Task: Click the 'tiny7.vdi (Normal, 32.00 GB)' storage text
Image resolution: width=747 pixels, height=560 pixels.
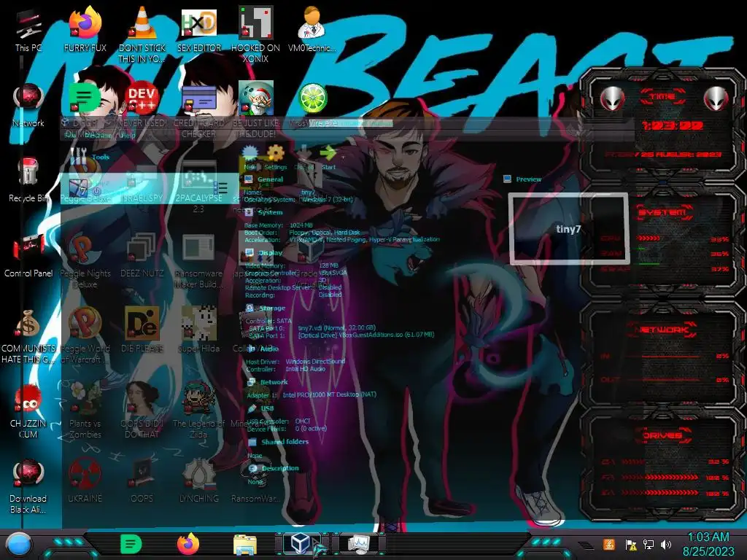Action: point(337,327)
